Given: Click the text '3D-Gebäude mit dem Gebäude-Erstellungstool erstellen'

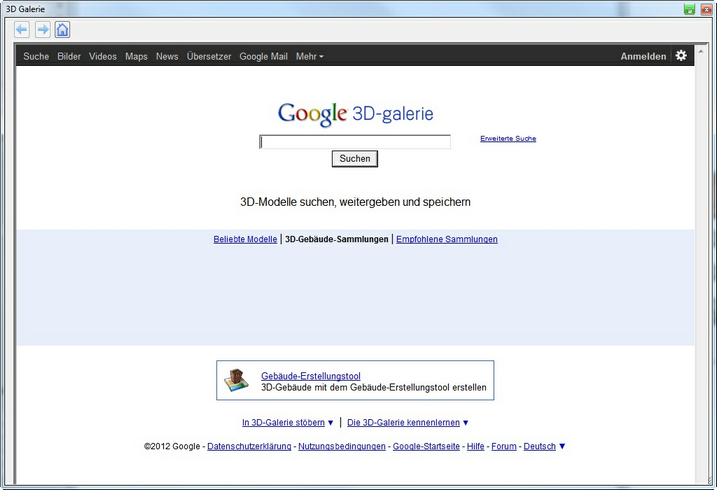Looking at the screenshot, I should (374, 388).
